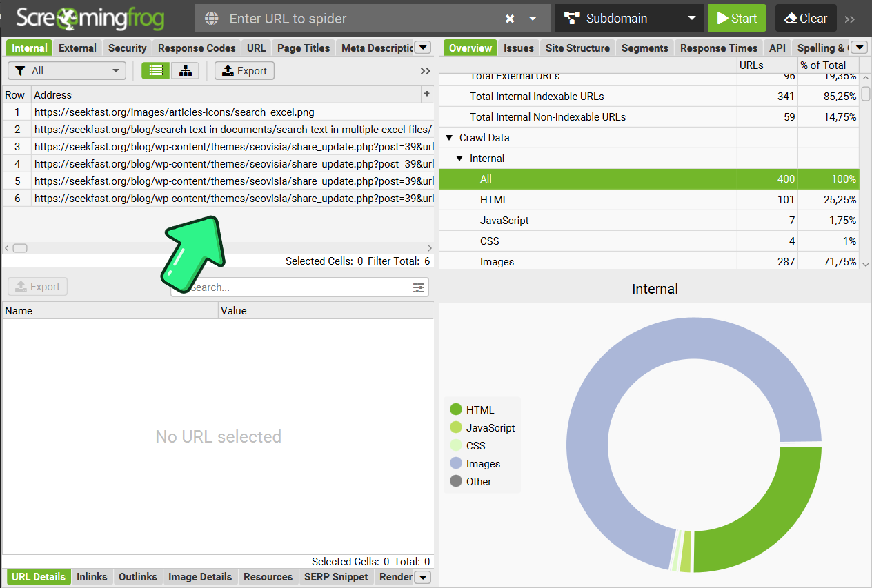Clear the URL field with X icon
The width and height of the screenshot is (872, 588).
(x=510, y=19)
